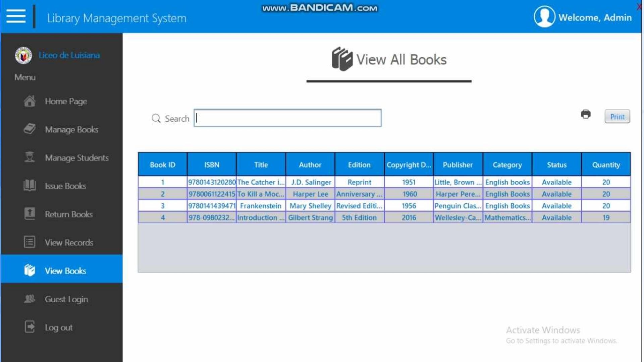The image size is (644, 362).
Task: Click the Print button
Action: point(617,116)
